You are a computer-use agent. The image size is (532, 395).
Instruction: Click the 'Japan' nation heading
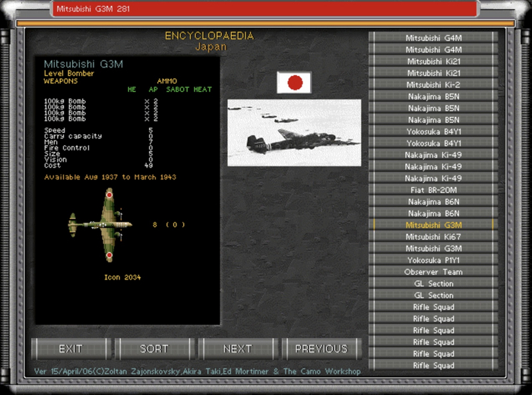coord(210,46)
